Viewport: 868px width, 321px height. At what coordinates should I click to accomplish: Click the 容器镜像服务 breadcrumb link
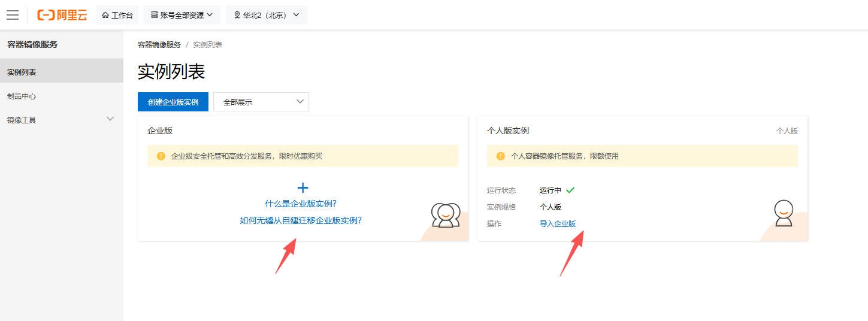tap(159, 45)
